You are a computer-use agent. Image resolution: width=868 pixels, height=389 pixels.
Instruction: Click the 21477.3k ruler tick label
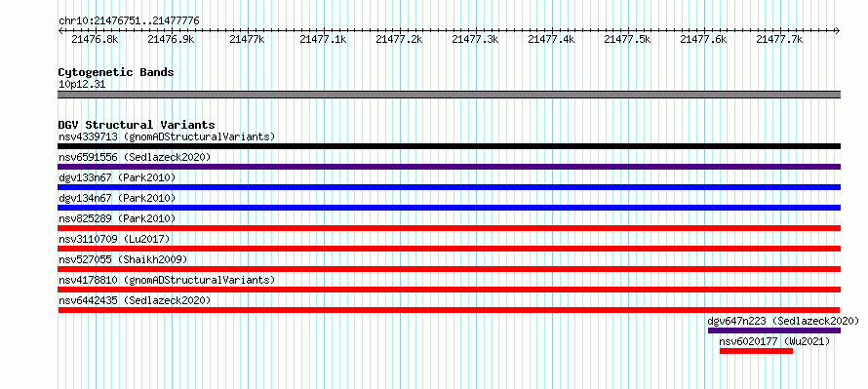pyautogui.click(x=475, y=39)
